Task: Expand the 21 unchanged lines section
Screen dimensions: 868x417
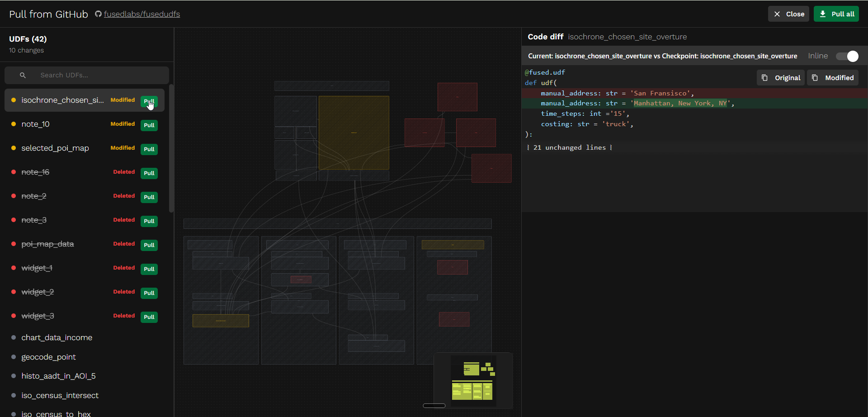Action: (x=570, y=147)
